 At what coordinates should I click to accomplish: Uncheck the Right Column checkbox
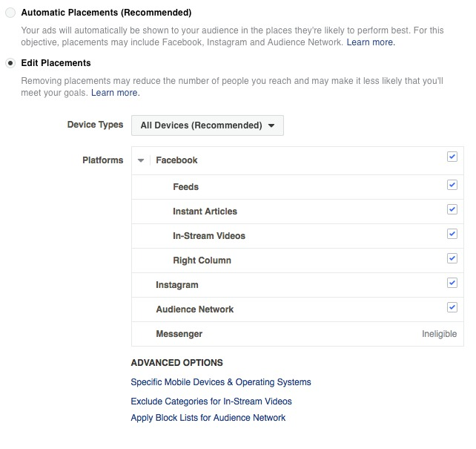point(452,258)
